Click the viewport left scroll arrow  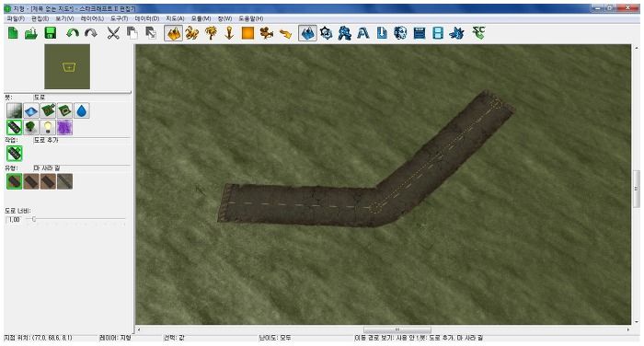click(139, 330)
